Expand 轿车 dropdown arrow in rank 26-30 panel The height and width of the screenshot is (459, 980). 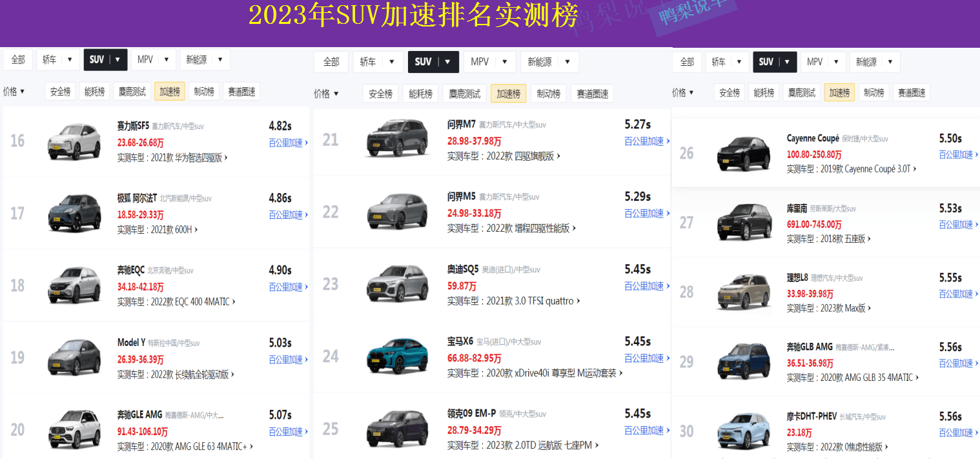click(738, 62)
